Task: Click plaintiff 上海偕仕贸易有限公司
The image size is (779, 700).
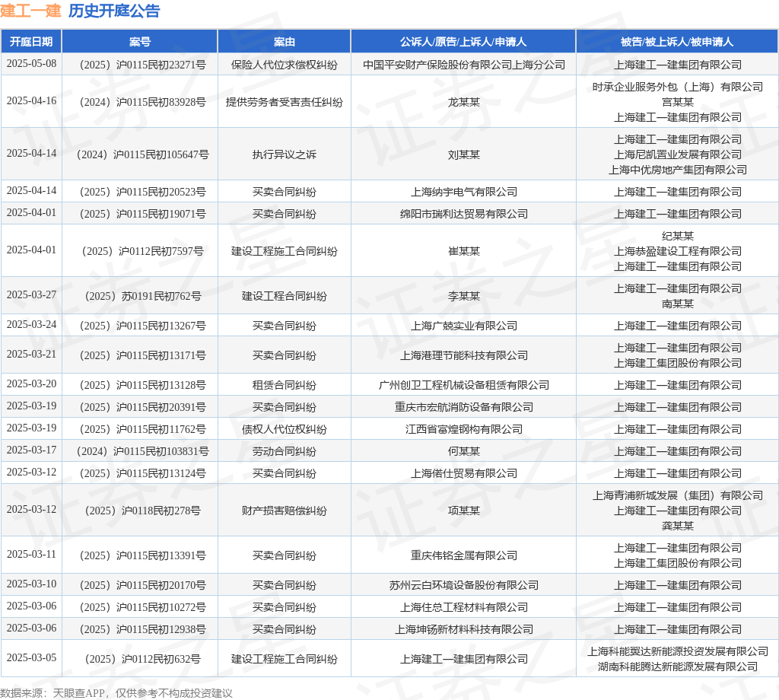Action: 463,473
